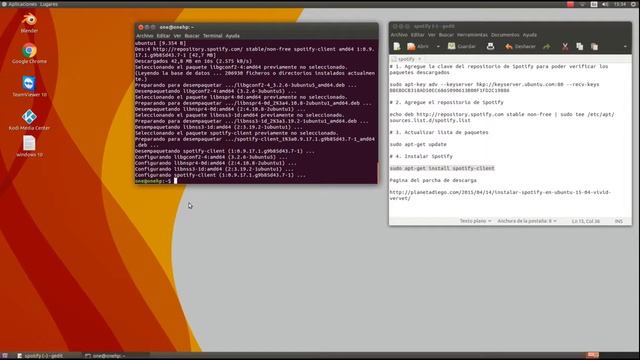Click the Ln, Col position in gedit status bar
The image size is (640, 360).
tap(586, 221)
